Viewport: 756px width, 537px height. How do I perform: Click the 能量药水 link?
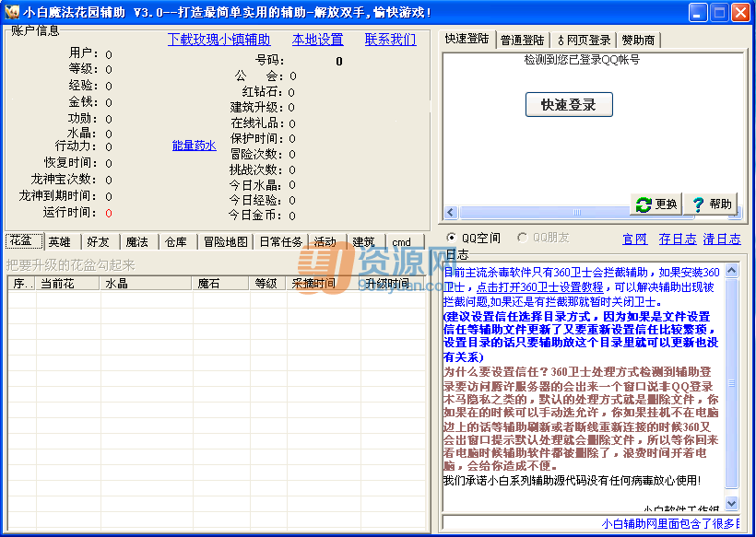tap(195, 146)
